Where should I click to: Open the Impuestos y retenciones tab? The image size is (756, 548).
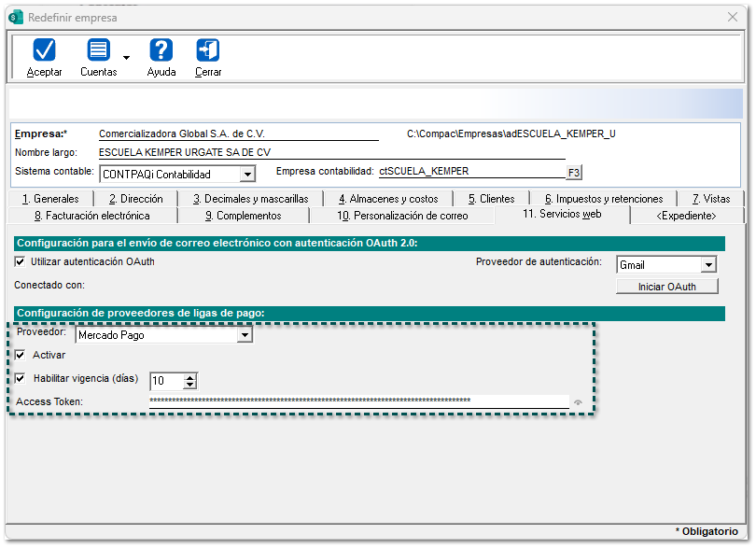603,199
